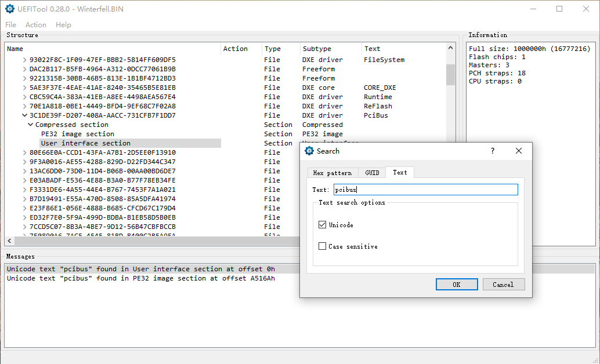Screen dimensions: 600x364
Task: Expand the 70E1A818 ReFlash driver node
Action: pyautogui.click(x=24, y=106)
